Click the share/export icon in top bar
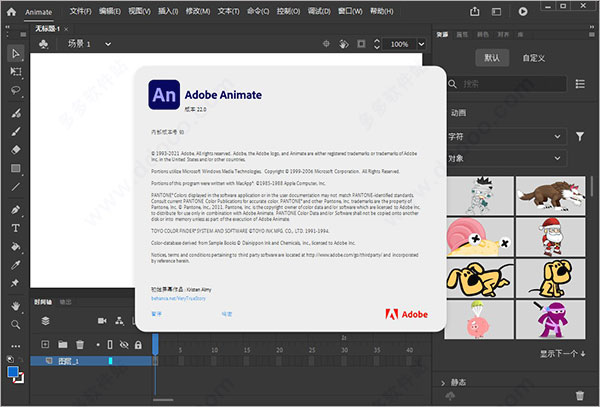Image resolution: width=600 pixels, height=407 pixels. (x=474, y=11)
